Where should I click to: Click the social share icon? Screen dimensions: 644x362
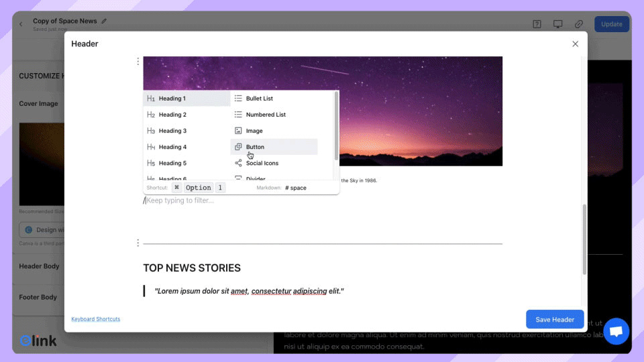click(x=238, y=163)
